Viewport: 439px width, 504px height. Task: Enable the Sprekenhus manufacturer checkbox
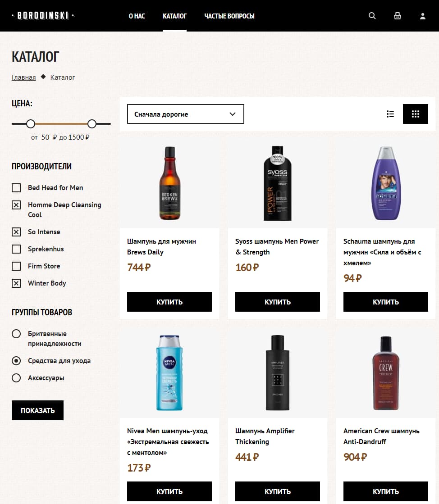pos(16,249)
